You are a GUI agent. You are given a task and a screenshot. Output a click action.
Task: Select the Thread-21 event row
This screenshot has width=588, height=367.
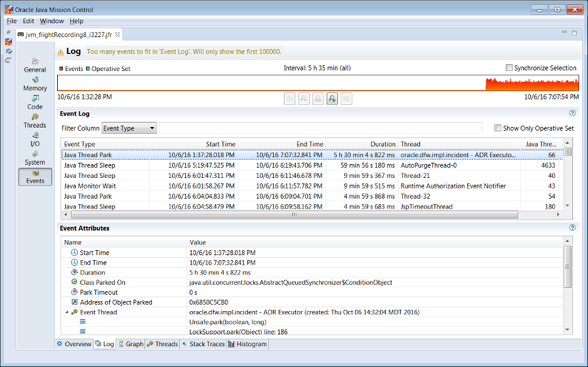click(312, 175)
